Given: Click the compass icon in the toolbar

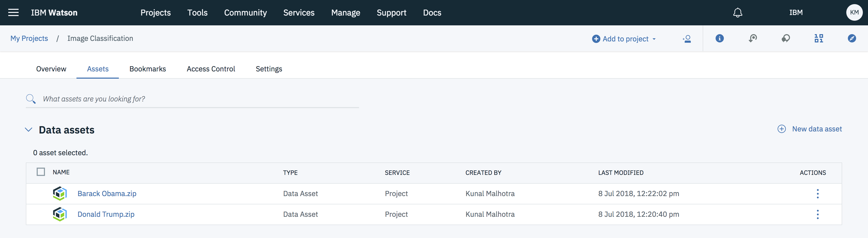Looking at the screenshot, I should coord(851,39).
